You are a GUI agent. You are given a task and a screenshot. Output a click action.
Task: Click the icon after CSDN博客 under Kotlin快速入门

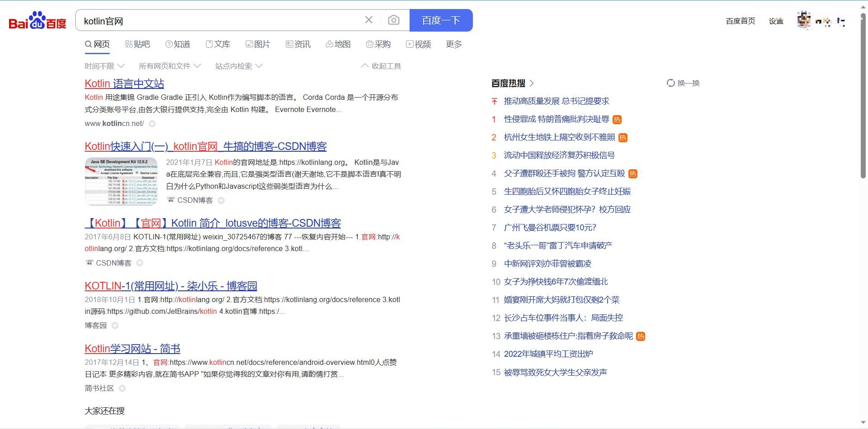point(221,201)
